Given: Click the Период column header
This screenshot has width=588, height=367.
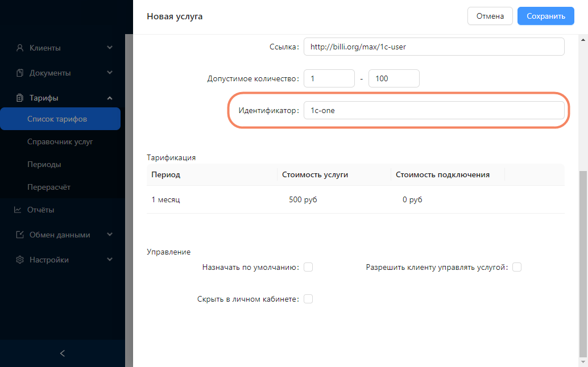Looking at the screenshot, I should coord(212,174).
